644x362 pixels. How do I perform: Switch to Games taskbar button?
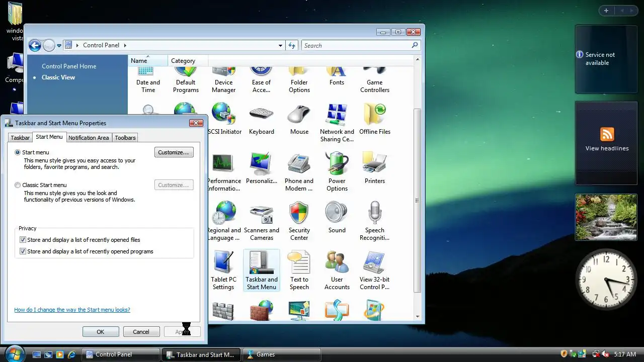tap(282, 354)
